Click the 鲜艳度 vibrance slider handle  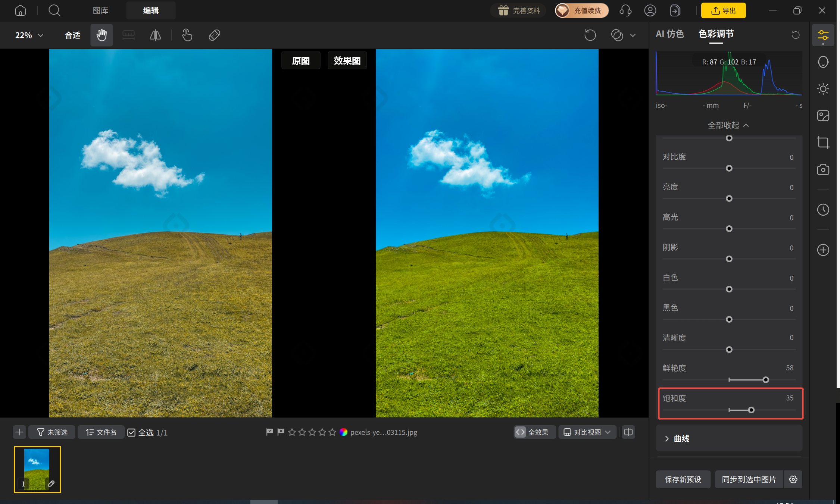coord(766,380)
